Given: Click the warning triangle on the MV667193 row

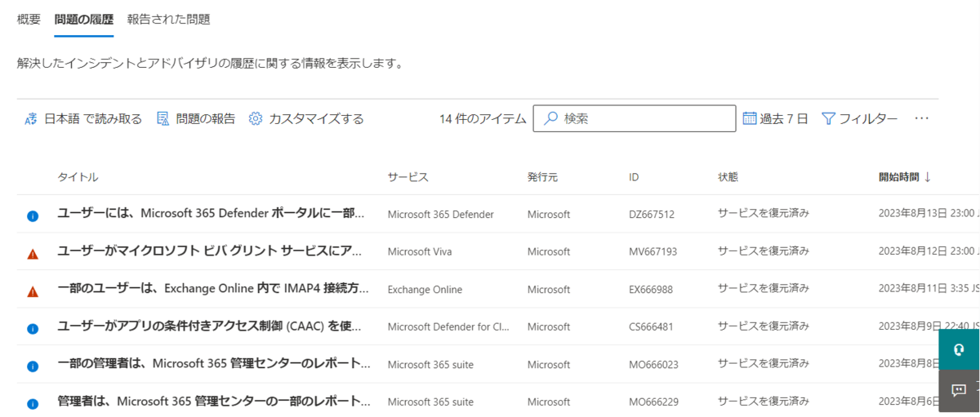Looking at the screenshot, I should 33,254.
